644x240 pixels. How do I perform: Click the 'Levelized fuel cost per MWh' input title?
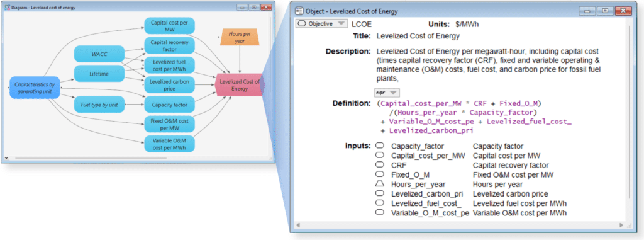coord(519,203)
